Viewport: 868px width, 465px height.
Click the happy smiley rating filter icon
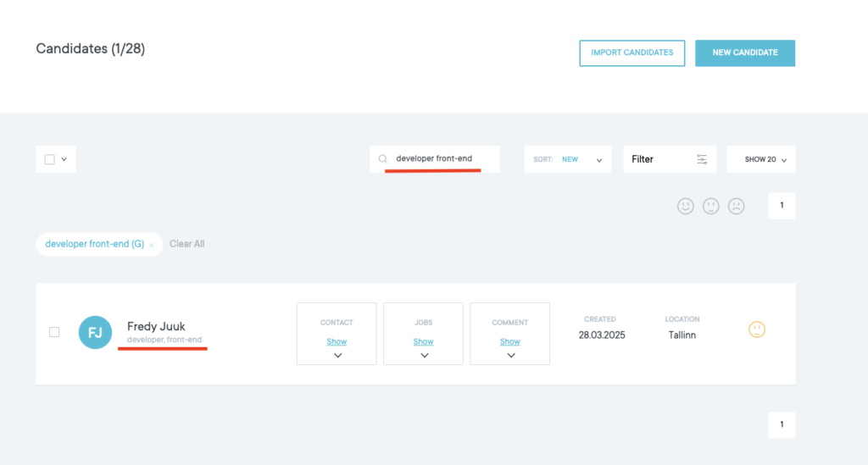point(686,206)
